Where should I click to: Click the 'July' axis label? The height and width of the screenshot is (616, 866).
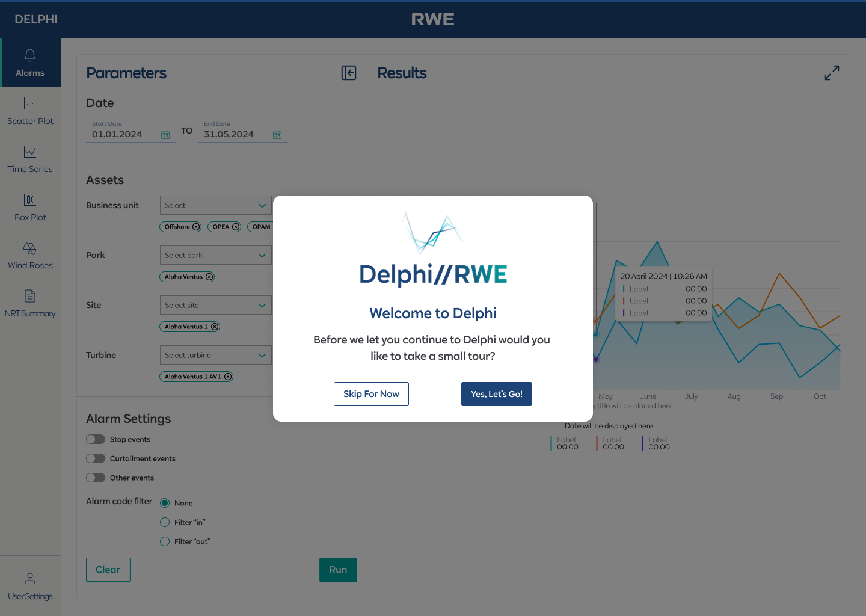pos(692,396)
